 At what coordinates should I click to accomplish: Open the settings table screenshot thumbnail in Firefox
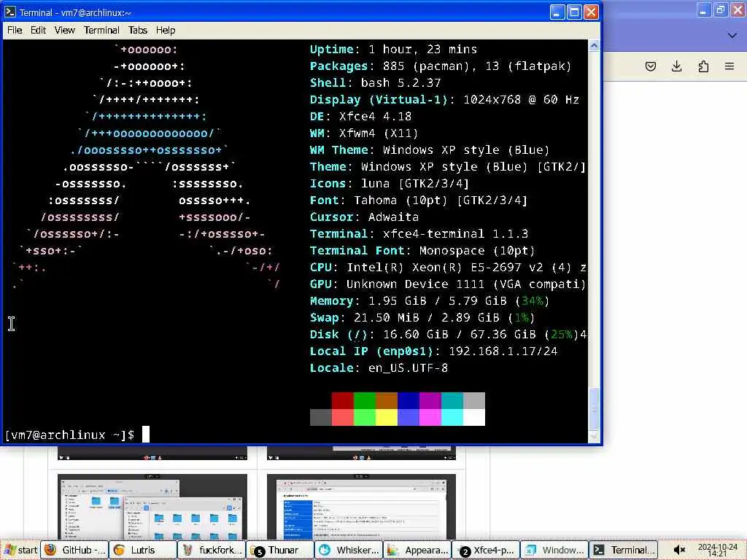coord(361,507)
